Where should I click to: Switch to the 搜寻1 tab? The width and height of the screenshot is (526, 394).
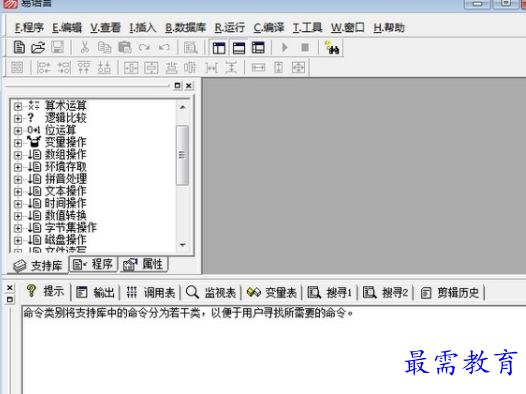coord(329,292)
